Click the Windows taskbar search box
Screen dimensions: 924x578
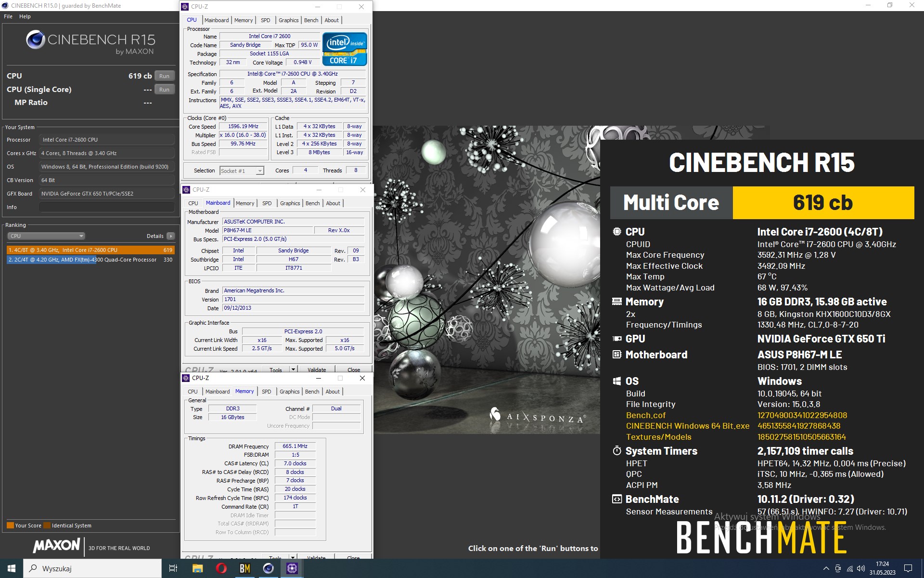(x=92, y=568)
